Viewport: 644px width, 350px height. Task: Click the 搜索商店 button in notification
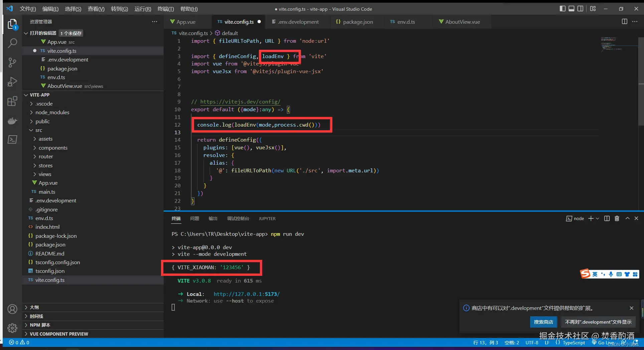543,322
